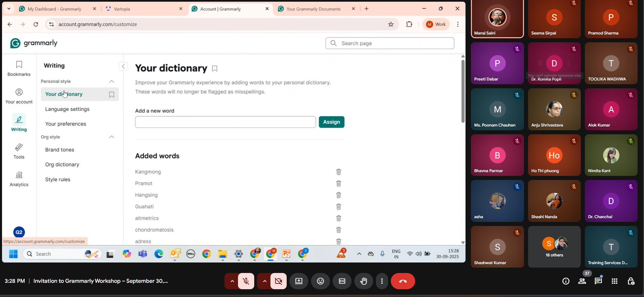Viewport: 644px width, 297px height.
Task: Bookmark the Your dictionary page heading
Action: (x=215, y=69)
